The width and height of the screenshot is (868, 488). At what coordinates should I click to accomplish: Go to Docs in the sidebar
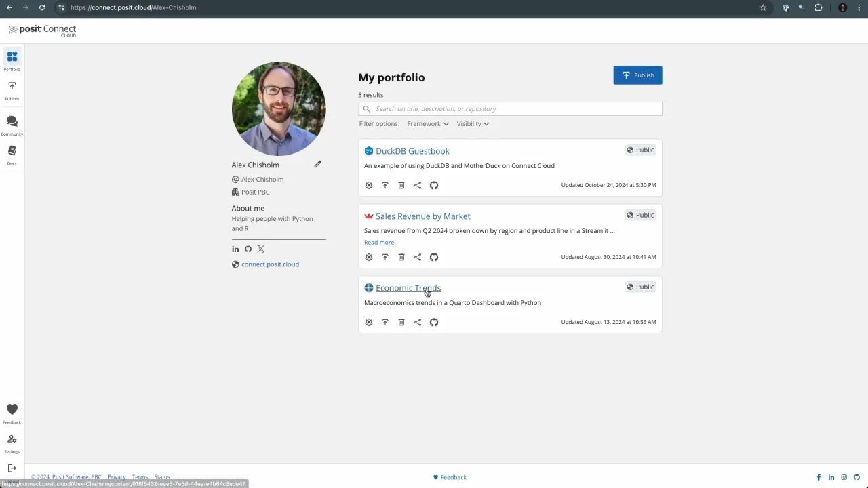pyautogui.click(x=12, y=155)
